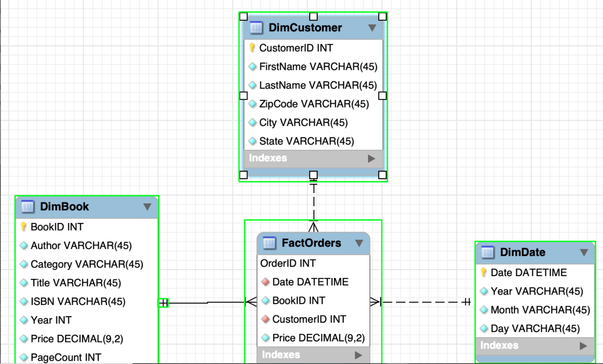Image resolution: width=603 pixels, height=364 pixels.
Task: Click ISBN column diamond icon in DimBook
Action: [24, 301]
